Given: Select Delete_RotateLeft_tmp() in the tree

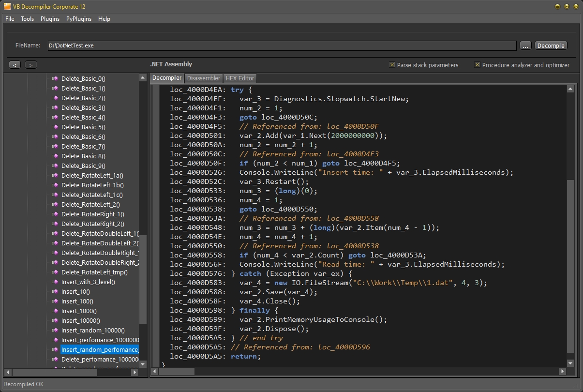Looking at the screenshot, I should click(x=94, y=272).
